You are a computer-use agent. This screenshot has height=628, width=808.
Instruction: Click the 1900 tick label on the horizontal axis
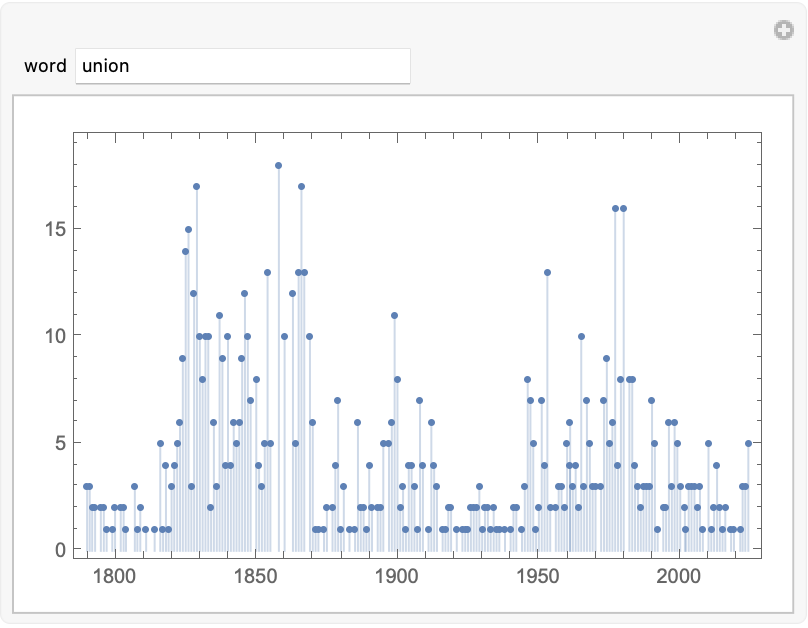pos(397,576)
